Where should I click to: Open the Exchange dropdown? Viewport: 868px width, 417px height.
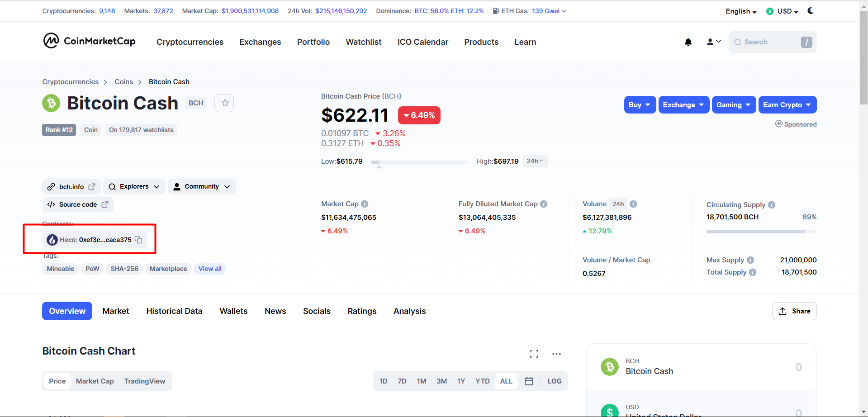click(x=684, y=105)
